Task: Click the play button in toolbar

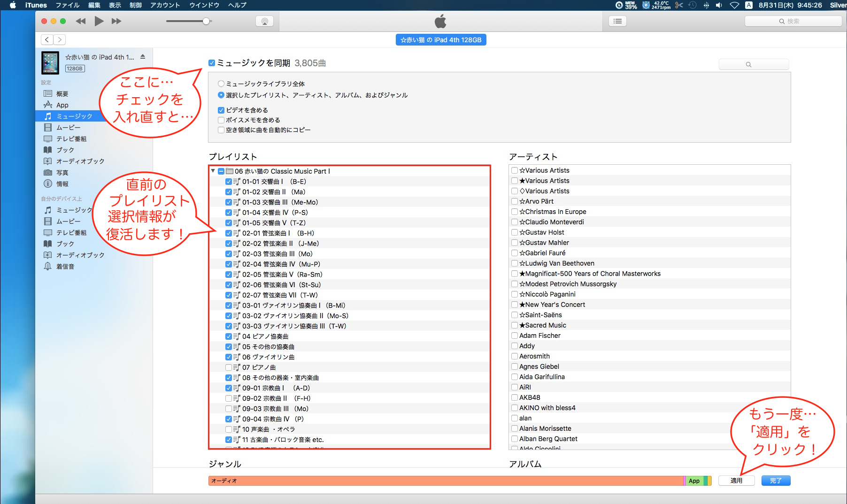Action: coord(99,21)
